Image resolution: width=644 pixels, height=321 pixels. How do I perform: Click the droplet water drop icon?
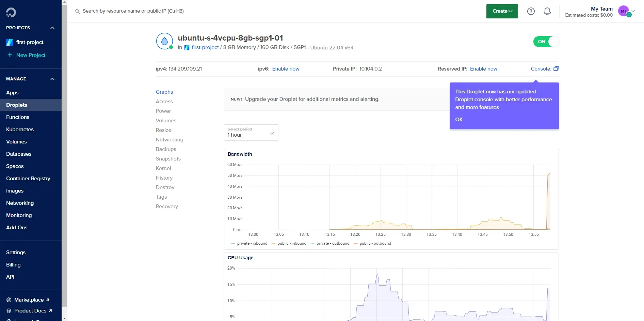click(x=164, y=41)
